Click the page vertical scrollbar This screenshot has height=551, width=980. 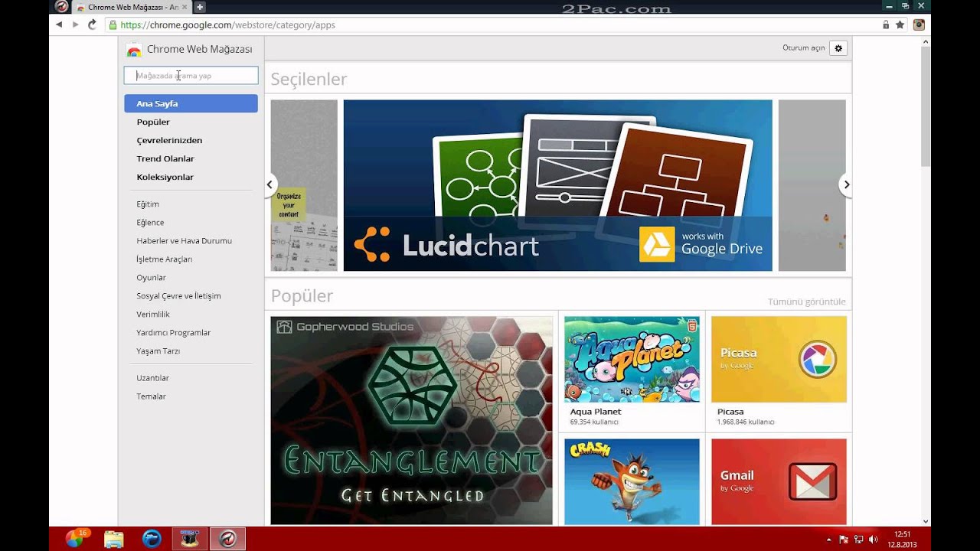click(926, 106)
